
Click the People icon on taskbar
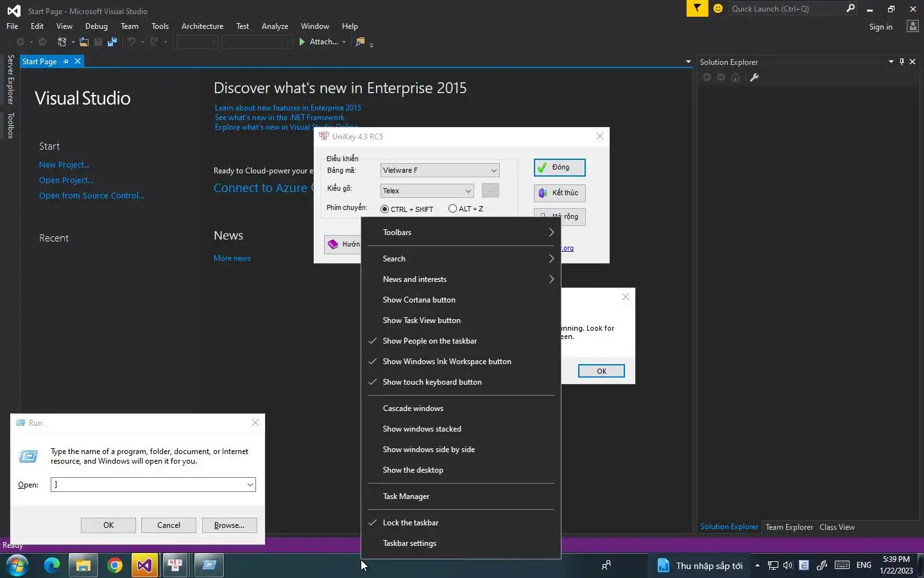point(606,565)
